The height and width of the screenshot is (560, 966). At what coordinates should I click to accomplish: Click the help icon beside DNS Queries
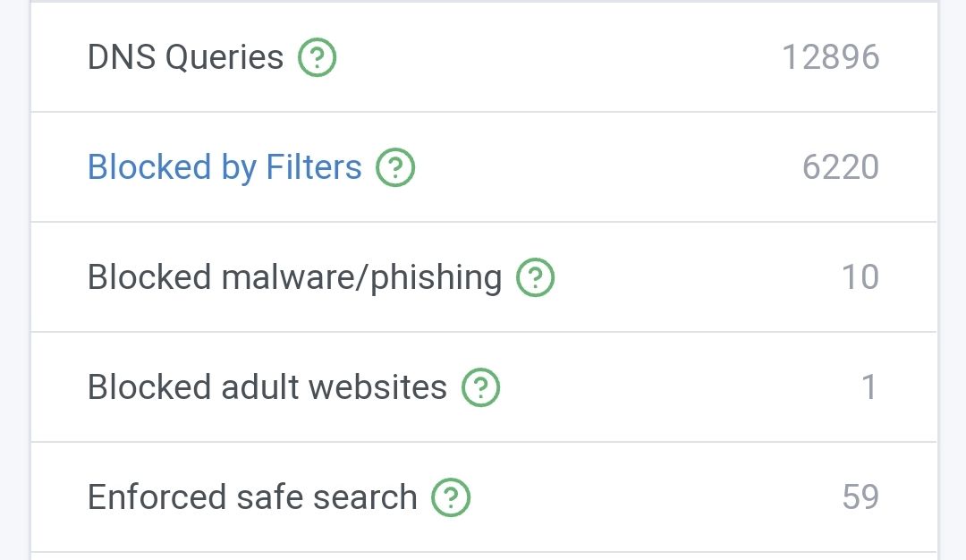pyautogui.click(x=317, y=57)
